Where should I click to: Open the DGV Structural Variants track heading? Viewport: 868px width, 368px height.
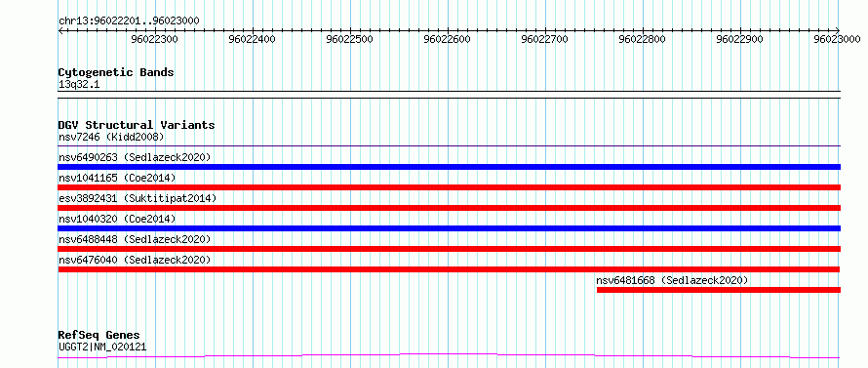(137, 125)
